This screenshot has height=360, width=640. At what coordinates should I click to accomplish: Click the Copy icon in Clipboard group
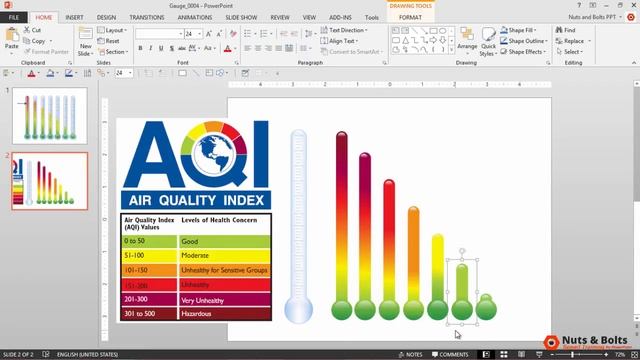27,41
